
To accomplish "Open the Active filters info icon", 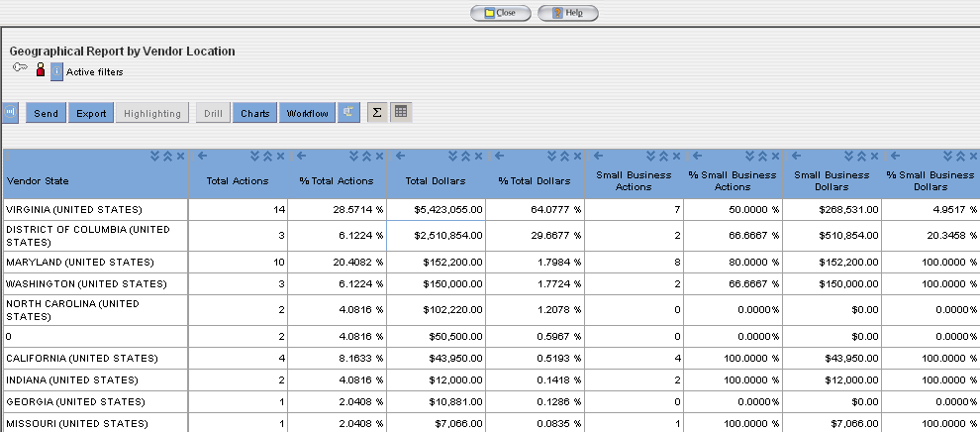I will click(56, 71).
